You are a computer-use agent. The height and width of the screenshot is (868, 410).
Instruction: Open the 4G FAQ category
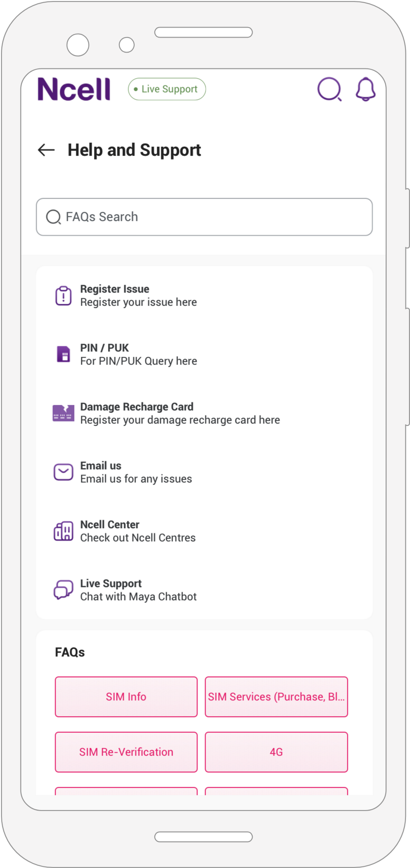pyautogui.click(x=276, y=752)
